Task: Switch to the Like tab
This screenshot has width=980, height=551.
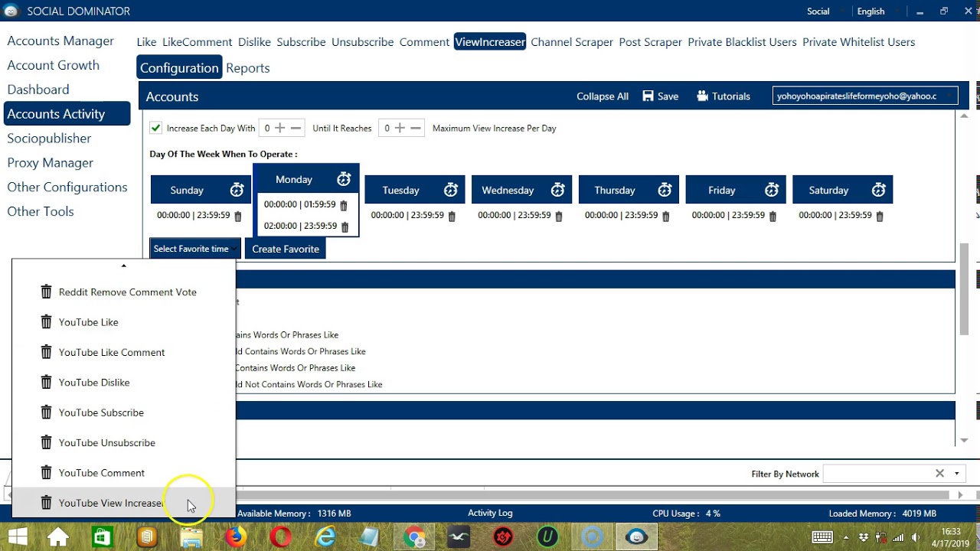Action: 146,42
